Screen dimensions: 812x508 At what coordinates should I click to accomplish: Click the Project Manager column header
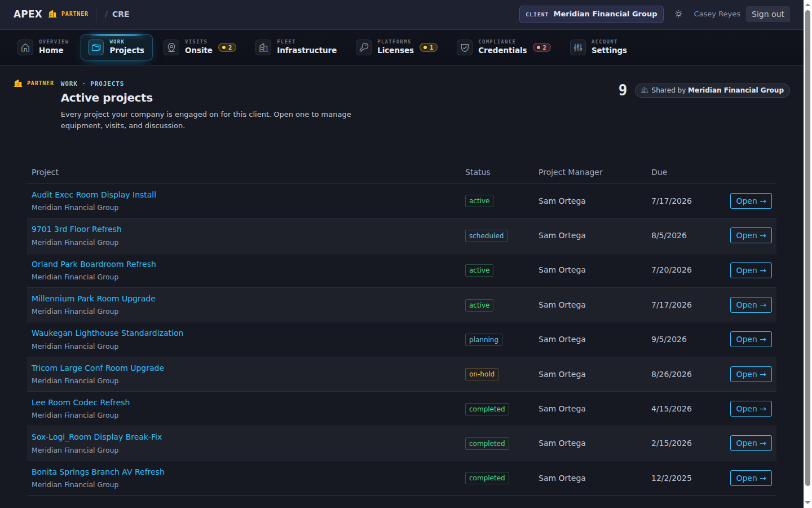pyautogui.click(x=570, y=172)
